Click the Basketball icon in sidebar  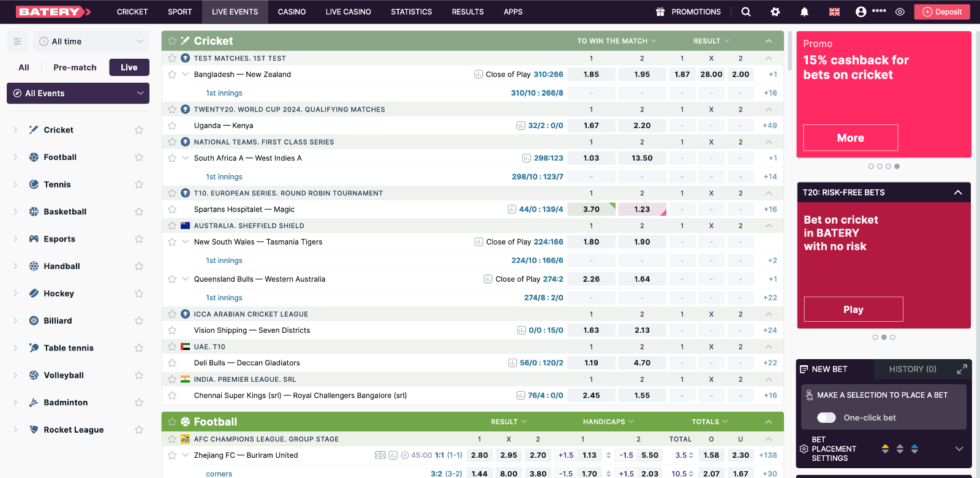click(34, 211)
